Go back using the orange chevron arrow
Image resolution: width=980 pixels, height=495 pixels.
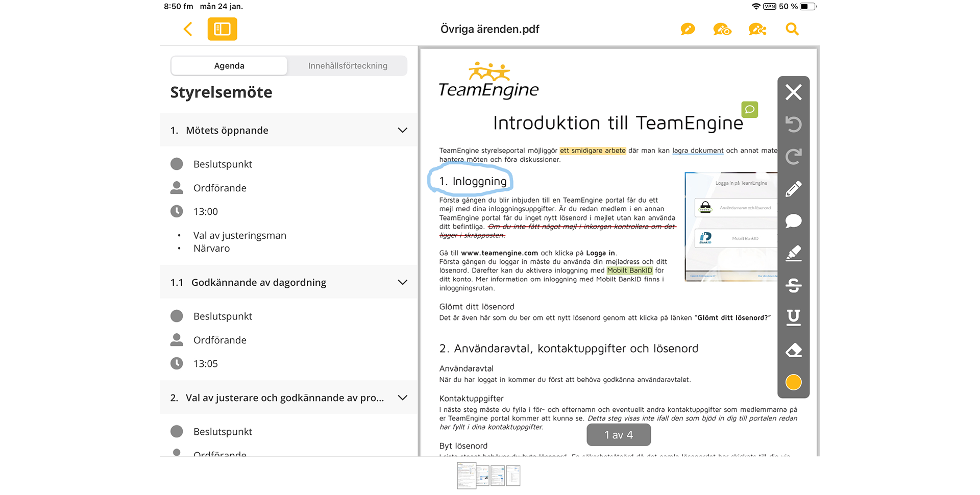(188, 29)
